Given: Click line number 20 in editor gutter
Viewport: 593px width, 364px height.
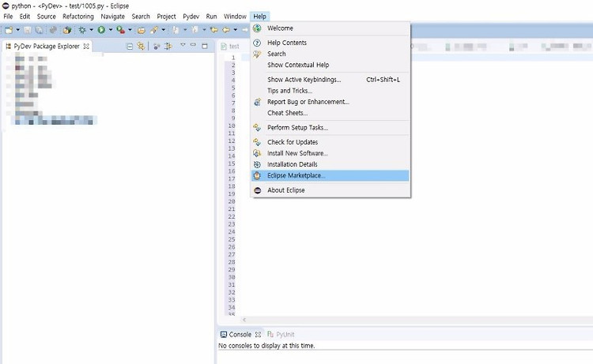Looking at the screenshot, I should (232, 201).
